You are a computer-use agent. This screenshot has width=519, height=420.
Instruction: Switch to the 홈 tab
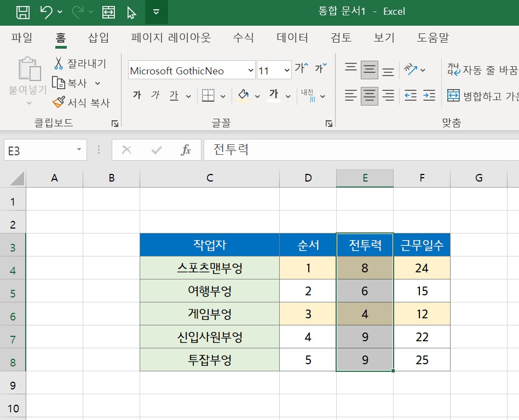click(x=61, y=38)
